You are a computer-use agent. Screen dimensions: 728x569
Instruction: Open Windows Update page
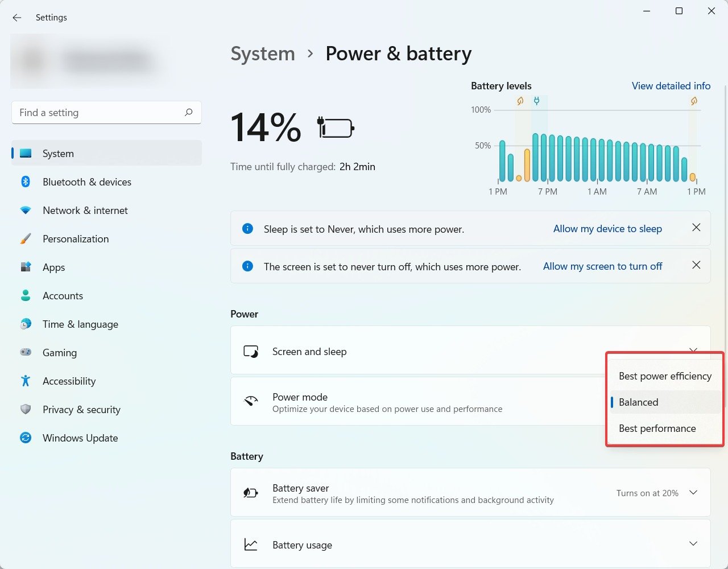(106, 438)
